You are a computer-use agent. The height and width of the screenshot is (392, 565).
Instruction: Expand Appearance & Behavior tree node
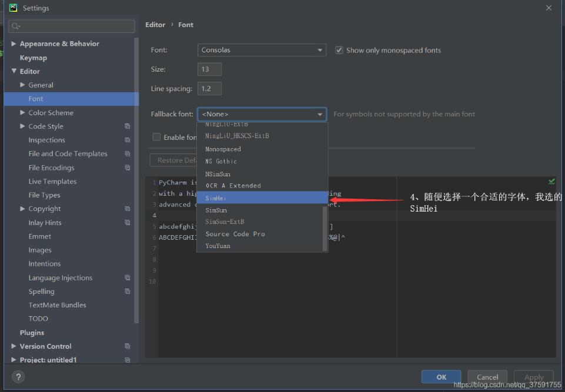pyautogui.click(x=14, y=43)
